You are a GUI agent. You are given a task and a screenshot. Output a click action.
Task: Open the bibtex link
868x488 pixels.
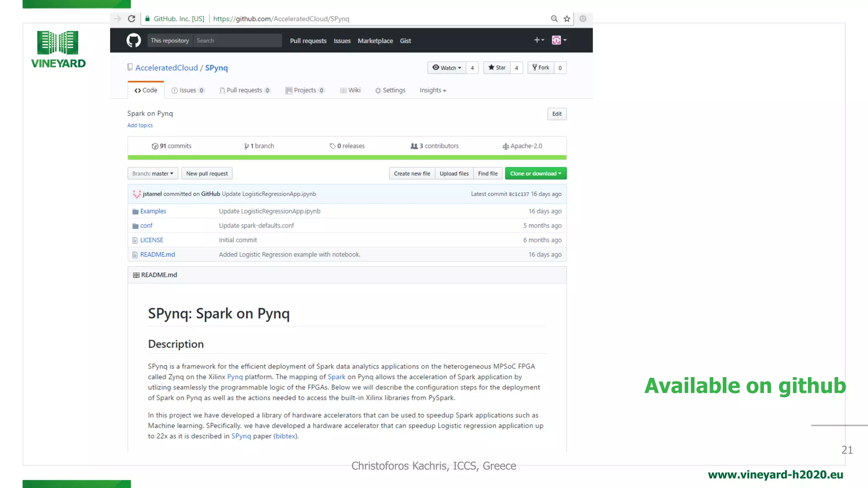click(x=285, y=436)
